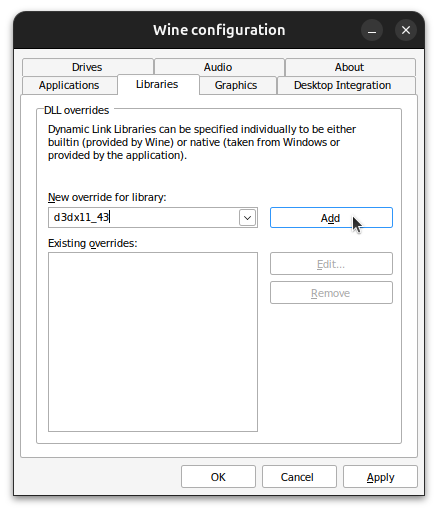The width and height of the screenshot is (438, 512).
Task: Click the Dynamic Link Libraries description text
Action: [x=202, y=142]
